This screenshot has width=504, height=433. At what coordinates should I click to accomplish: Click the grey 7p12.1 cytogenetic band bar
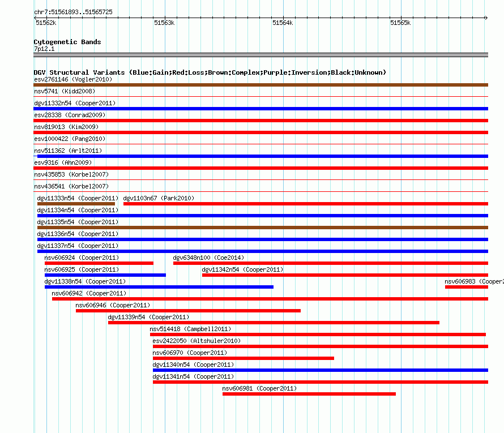point(260,55)
